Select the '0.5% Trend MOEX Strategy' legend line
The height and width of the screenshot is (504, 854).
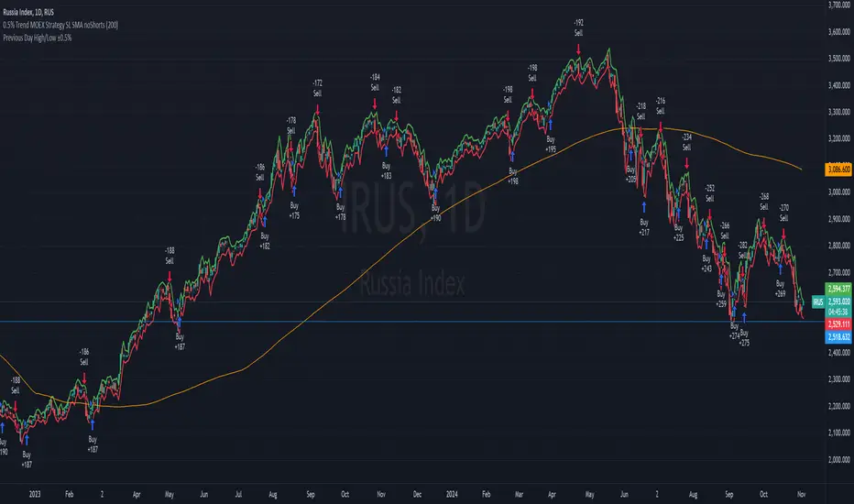pyautogui.click(x=60, y=25)
